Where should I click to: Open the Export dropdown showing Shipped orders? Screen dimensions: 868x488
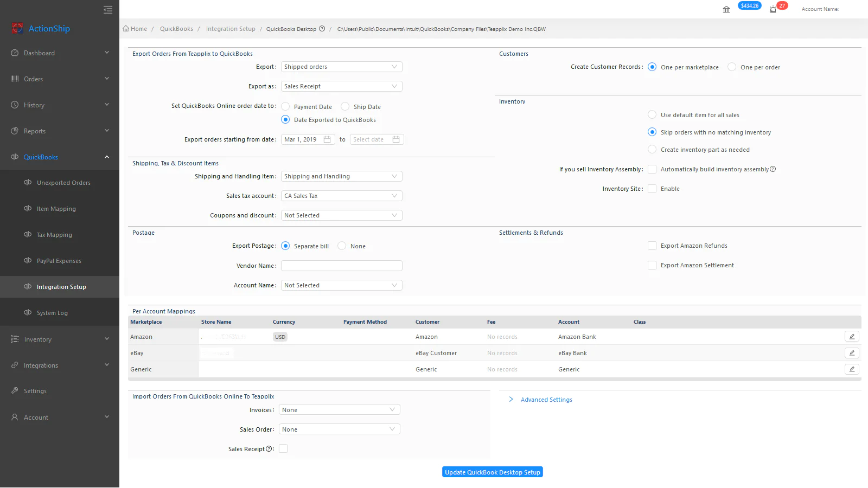pos(342,67)
